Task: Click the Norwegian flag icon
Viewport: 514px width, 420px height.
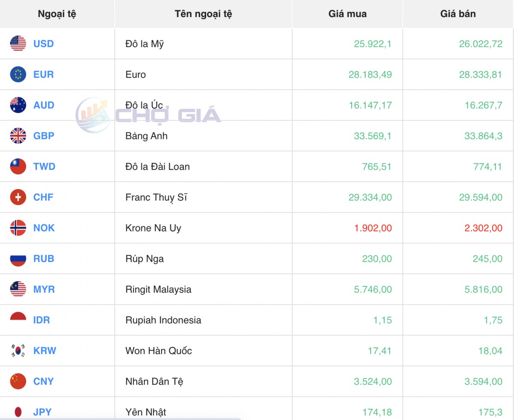Action: click(18, 228)
